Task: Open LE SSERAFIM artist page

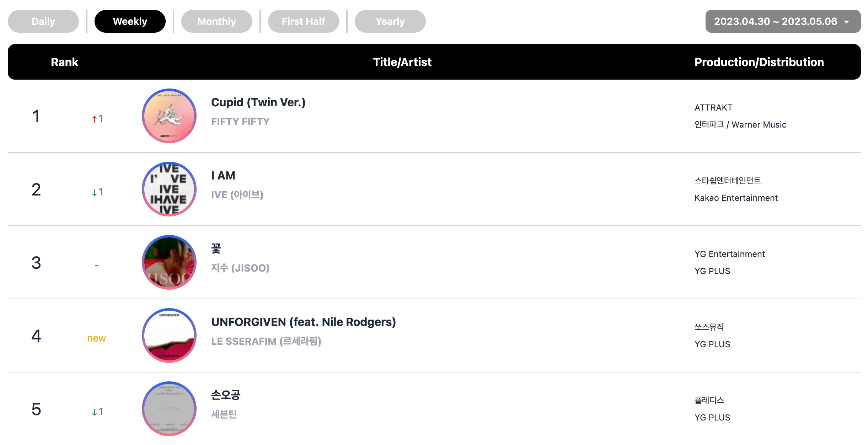Action: (x=266, y=341)
